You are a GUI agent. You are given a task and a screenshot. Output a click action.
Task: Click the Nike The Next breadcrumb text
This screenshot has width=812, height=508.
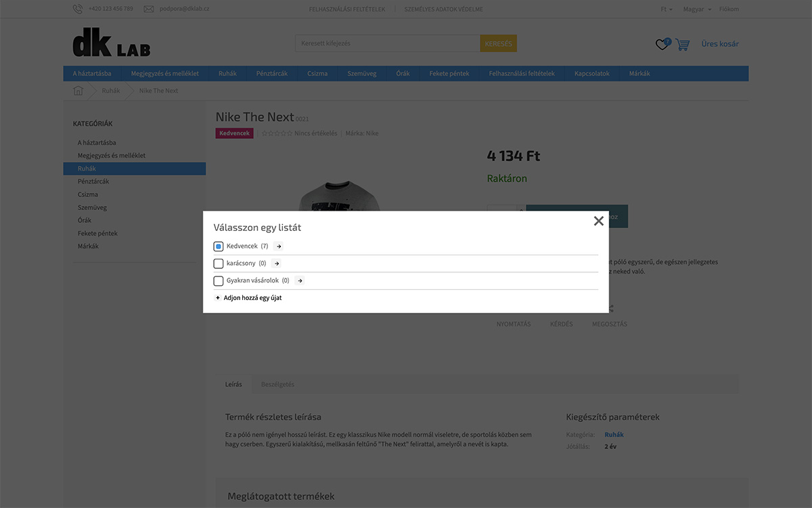click(x=159, y=91)
